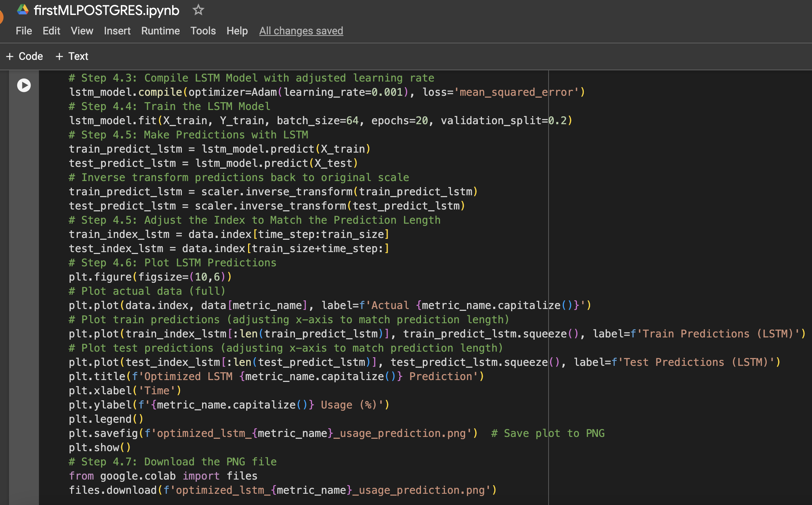
Task: Click the plus icon next to Text
Action: 59,56
